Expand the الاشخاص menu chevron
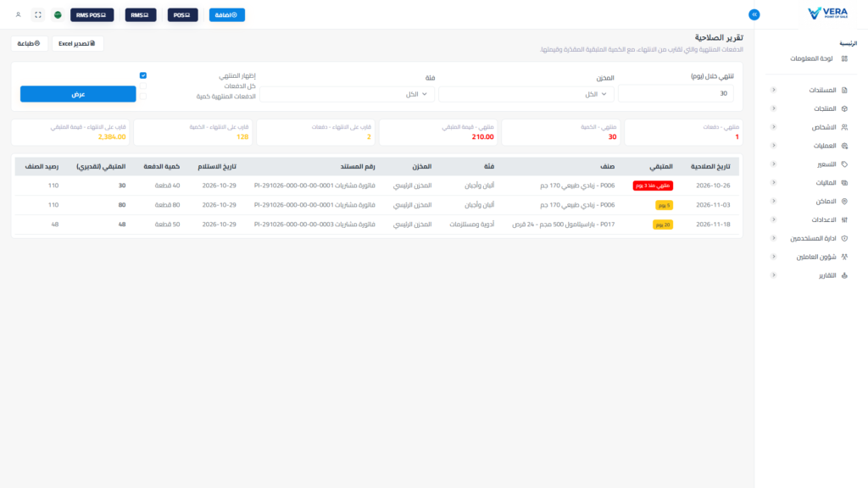The height and width of the screenshot is (488, 868). pos(774,127)
